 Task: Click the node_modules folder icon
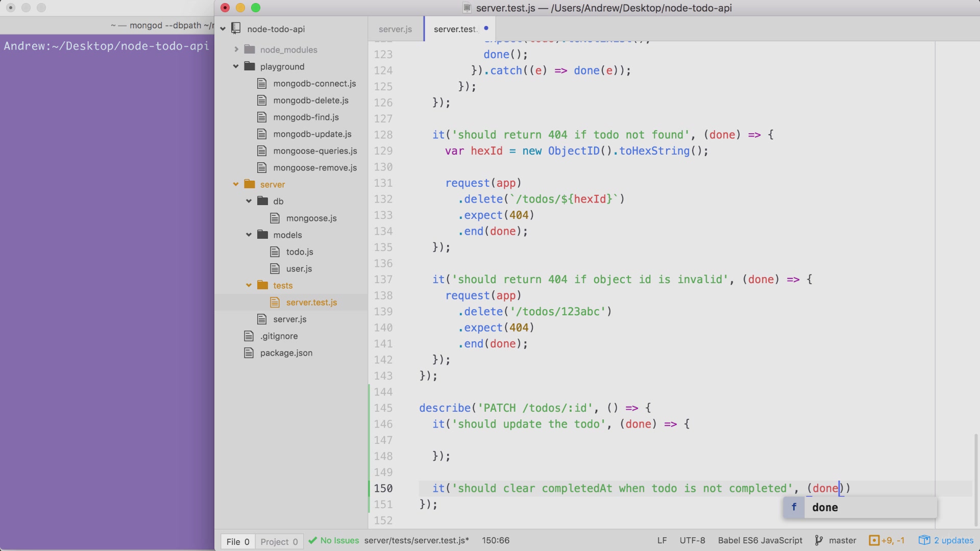[250, 49]
